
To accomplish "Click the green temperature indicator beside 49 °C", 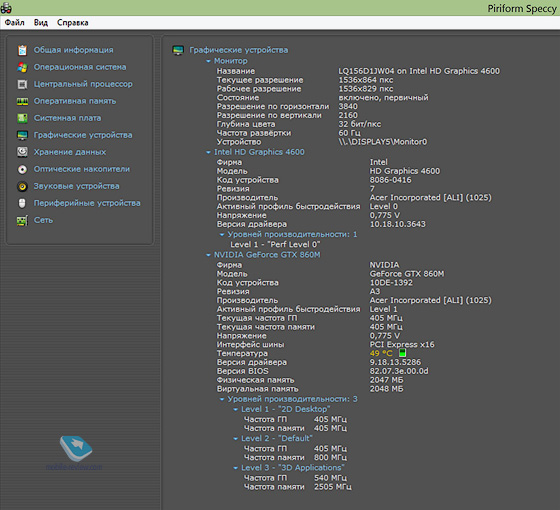I will click(402, 353).
